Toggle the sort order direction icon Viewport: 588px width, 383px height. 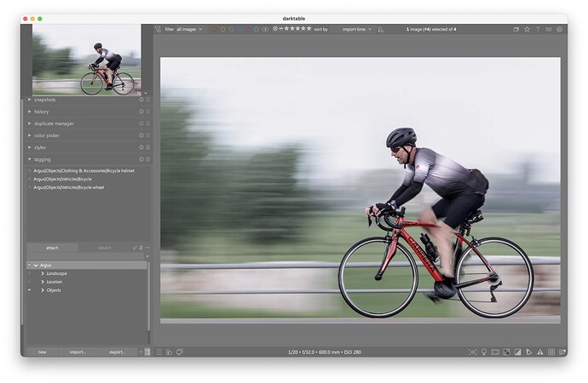coord(381,29)
